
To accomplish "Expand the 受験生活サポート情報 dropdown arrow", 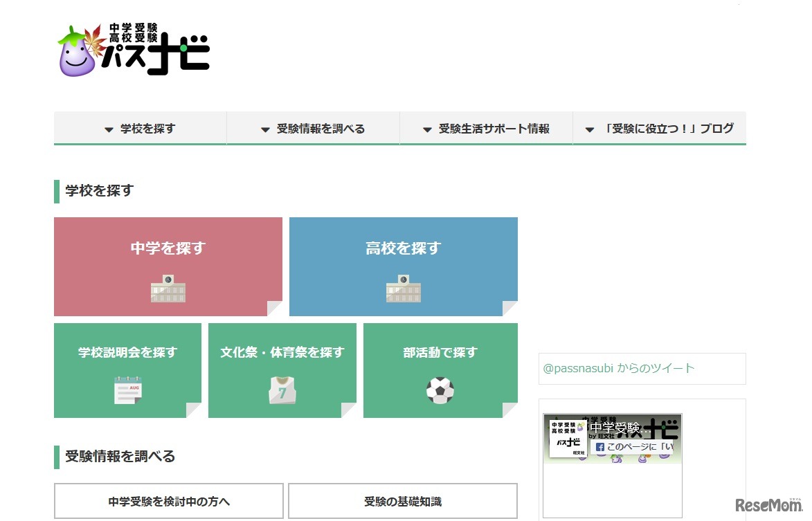I will click(427, 129).
